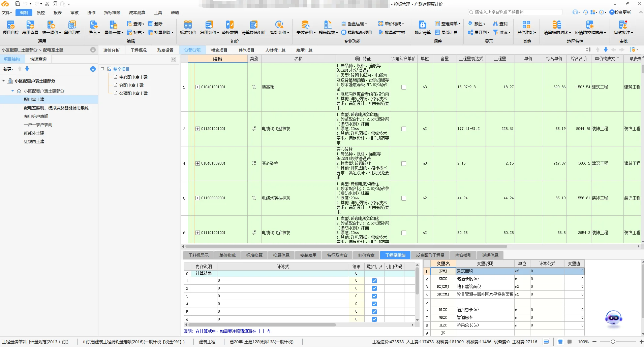The height and width of the screenshot is (347, 644).
Task: Tick lock price checkbox for 实心砖柱
Action: [404, 164]
